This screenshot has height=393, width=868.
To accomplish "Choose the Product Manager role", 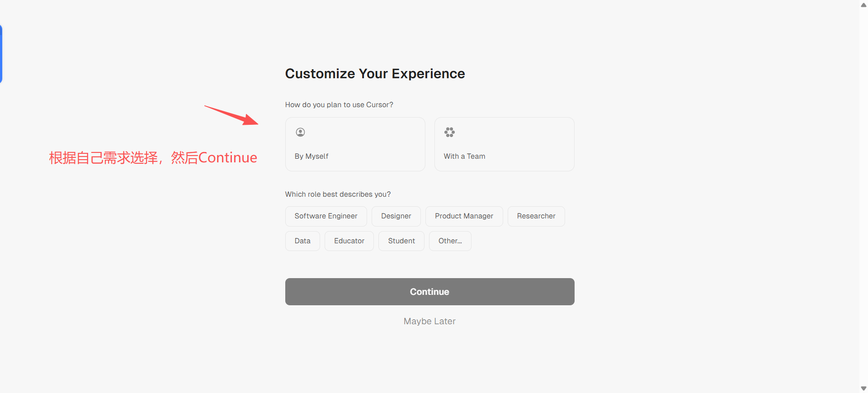I will 464,216.
